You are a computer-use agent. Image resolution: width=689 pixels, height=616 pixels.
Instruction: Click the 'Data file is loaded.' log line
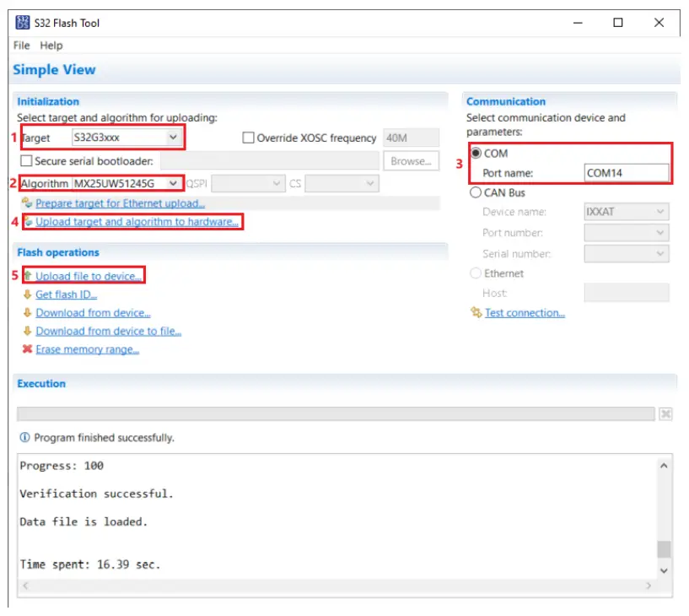pyautogui.click(x=83, y=521)
